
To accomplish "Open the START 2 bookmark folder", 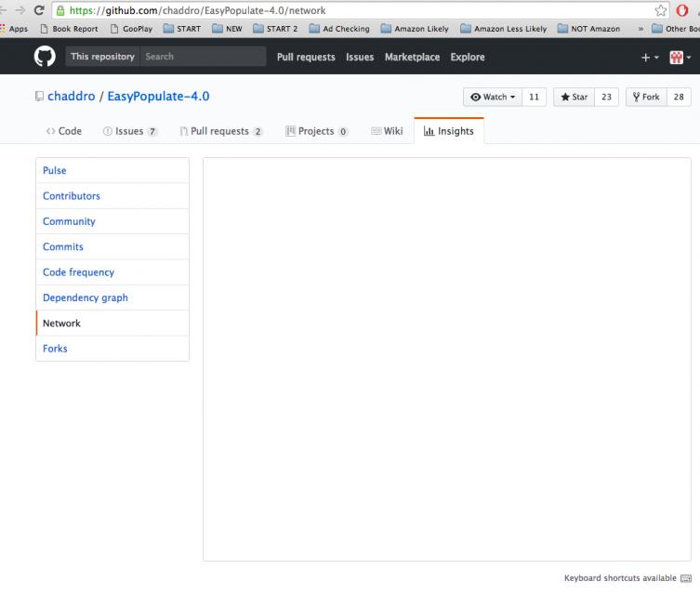I will (x=275, y=29).
